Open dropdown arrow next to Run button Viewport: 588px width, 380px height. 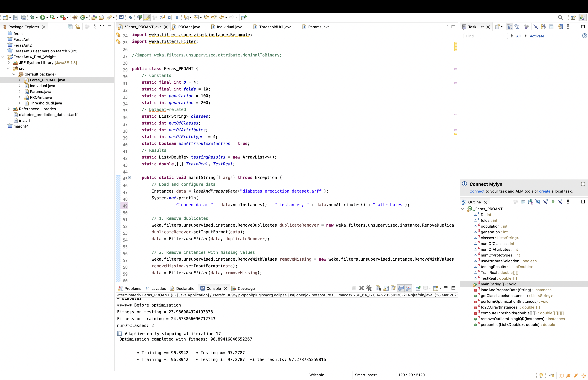[47, 18]
